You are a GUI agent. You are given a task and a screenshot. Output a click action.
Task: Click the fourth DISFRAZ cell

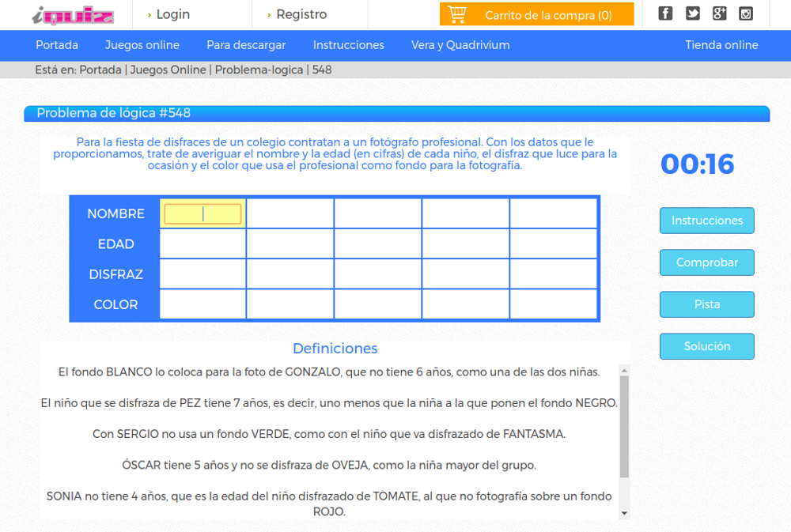(x=466, y=274)
